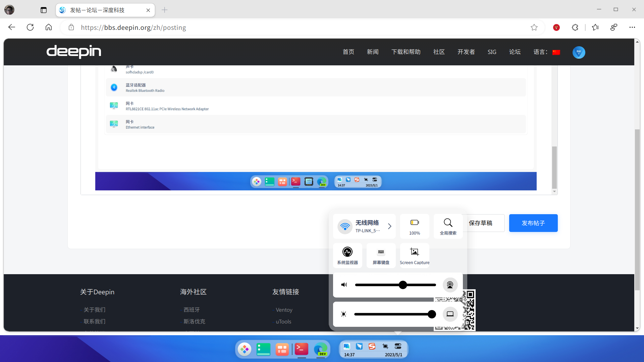Screen dimensions: 644x362
Task: Open the terminal icon in dock
Action: pyautogui.click(x=302, y=349)
